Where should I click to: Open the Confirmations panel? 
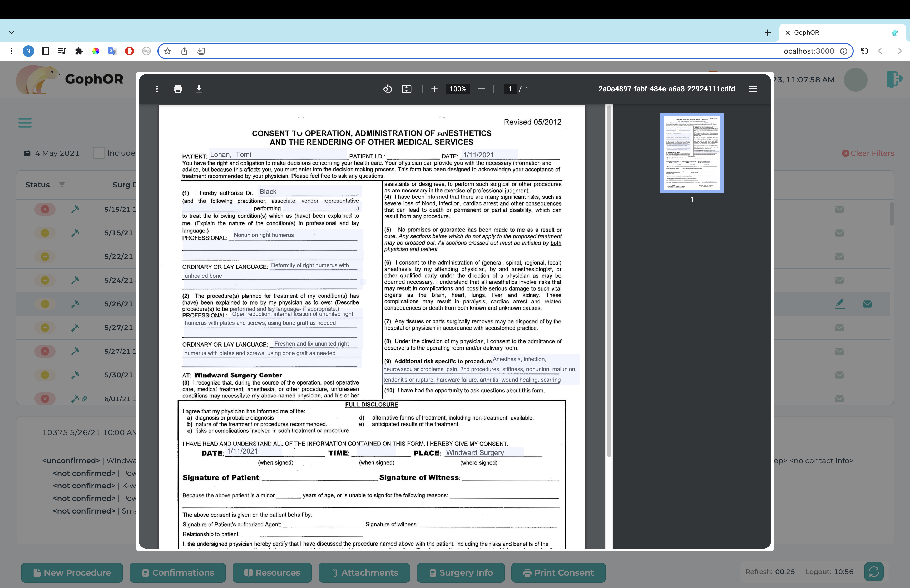[x=177, y=572]
